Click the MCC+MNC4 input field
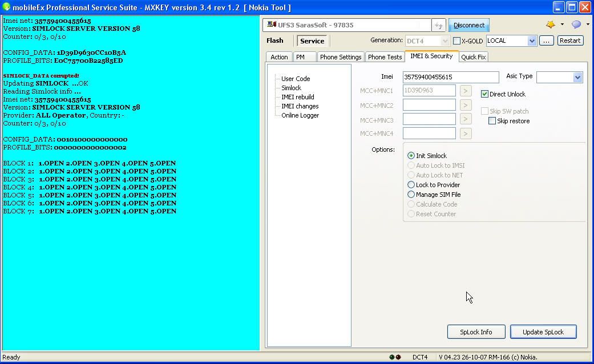The image size is (594, 364). coord(429,134)
